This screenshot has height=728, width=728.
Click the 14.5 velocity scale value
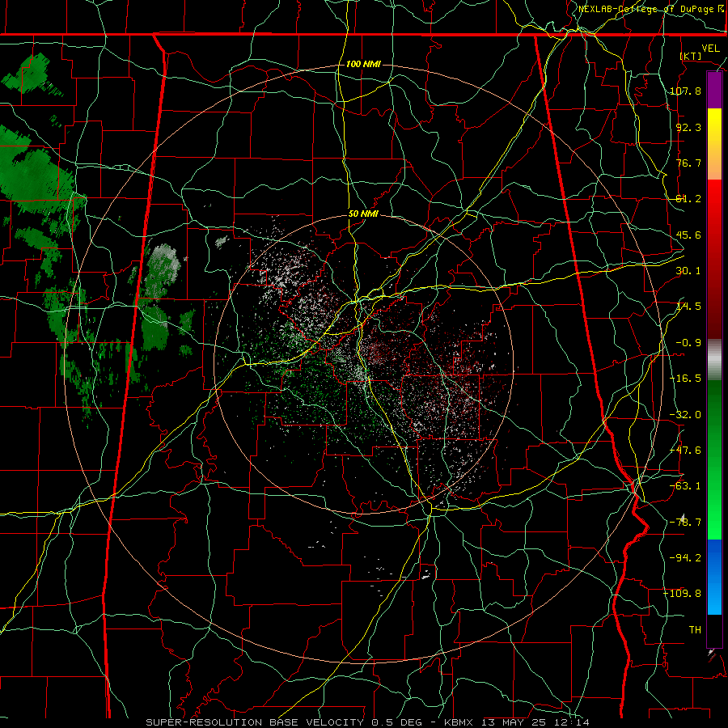tap(688, 307)
